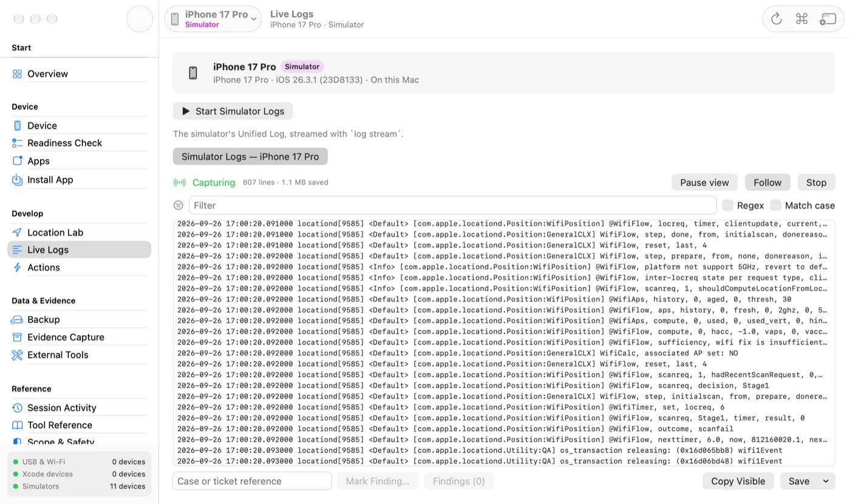Click the Stop button
The width and height of the screenshot is (850, 504).
816,183
